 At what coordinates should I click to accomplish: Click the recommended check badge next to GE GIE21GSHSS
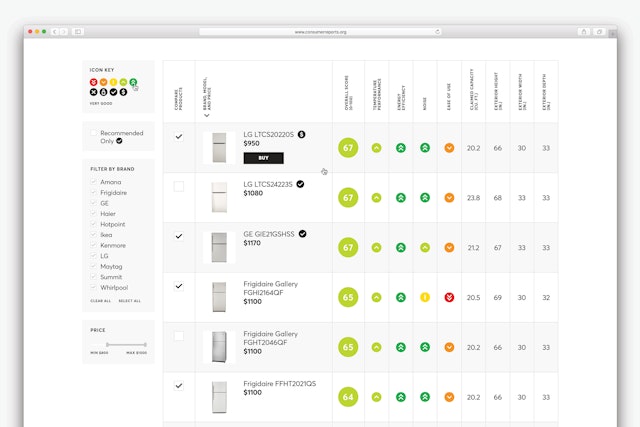(302, 234)
